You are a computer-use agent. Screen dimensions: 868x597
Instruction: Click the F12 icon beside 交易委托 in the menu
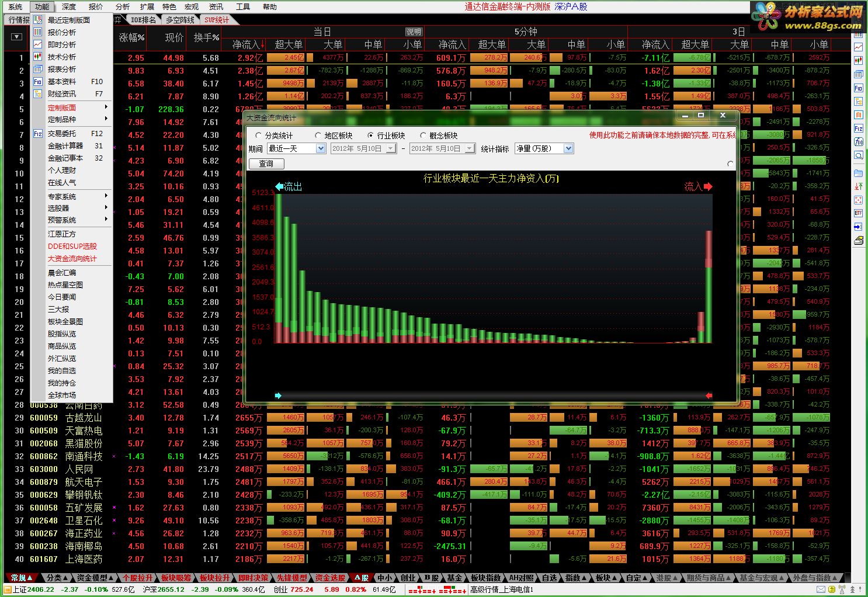pyautogui.click(x=38, y=134)
